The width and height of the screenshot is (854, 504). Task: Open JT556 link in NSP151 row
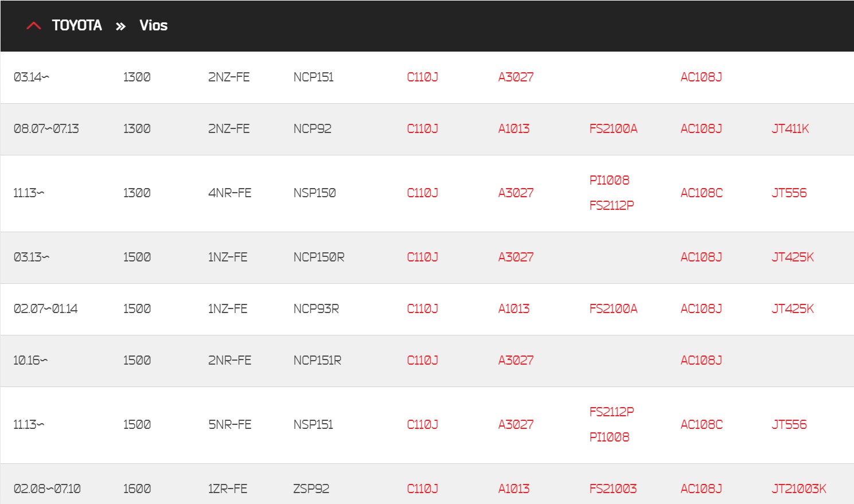(x=789, y=425)
